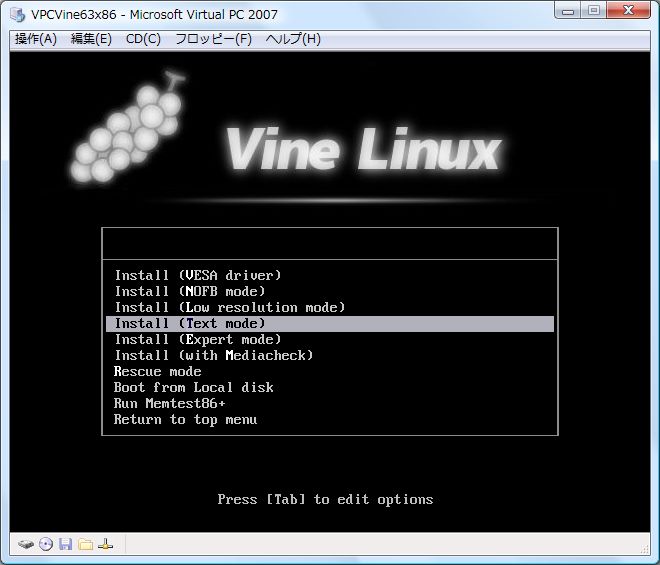The height and width of the screenshot is (565, 660).
Task: Click the Virtual PC title bar icon
Action: click(x=18, y=14)
